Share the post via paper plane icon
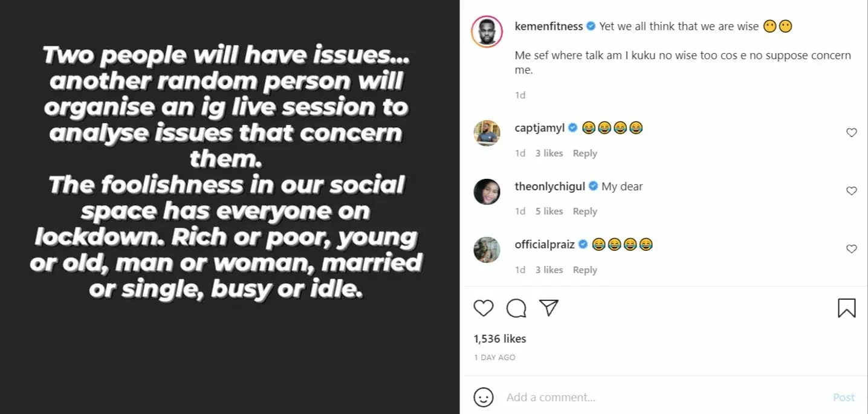This screenshot has height=414, width=868. pos(548,308)
